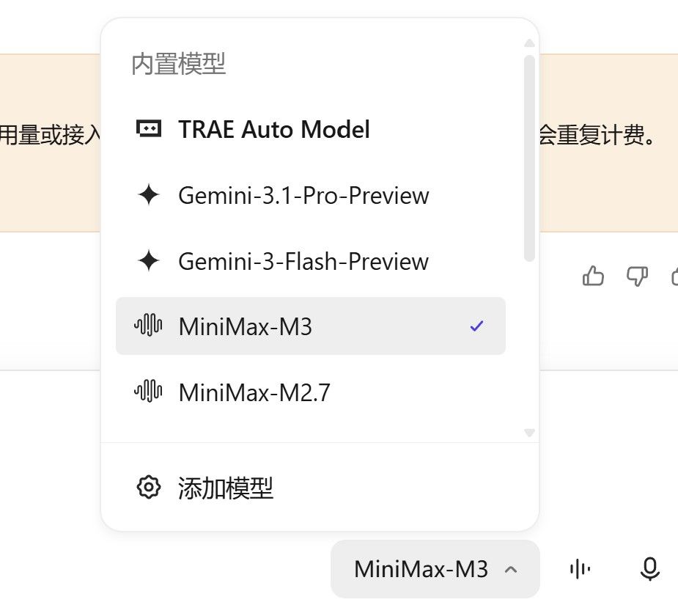
Task: Click the sparkle icon beside Gemini-3-Flash-Preview
Action: tap(149, 260)
